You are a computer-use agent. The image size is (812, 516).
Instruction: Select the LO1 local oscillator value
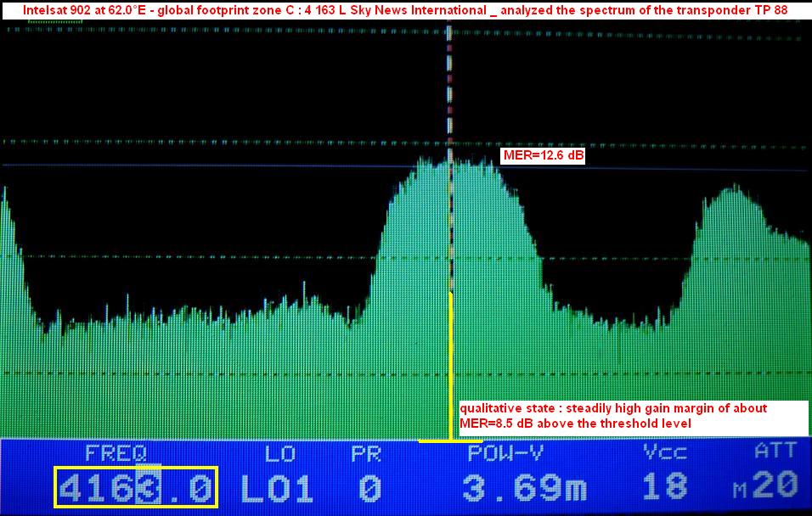pyautogui.click(x=277, y=488)
